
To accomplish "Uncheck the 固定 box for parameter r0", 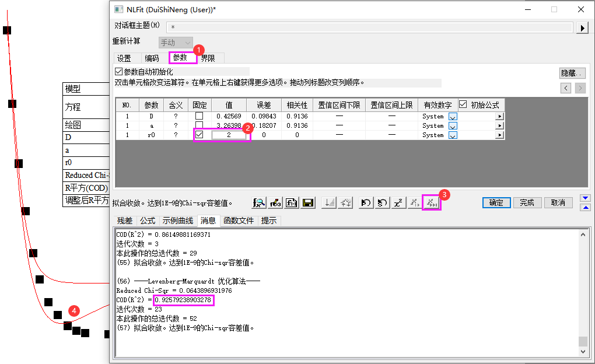I will (x=199, y=134).
